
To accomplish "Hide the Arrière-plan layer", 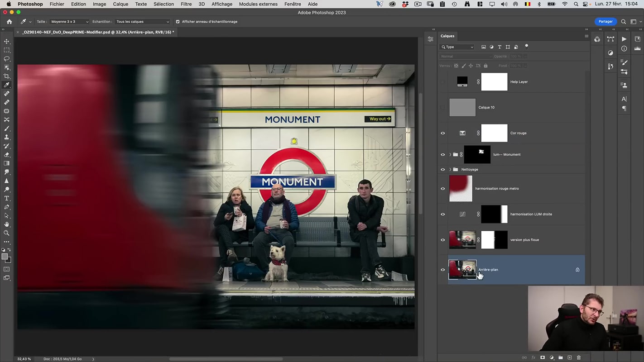I will (443, 270).
